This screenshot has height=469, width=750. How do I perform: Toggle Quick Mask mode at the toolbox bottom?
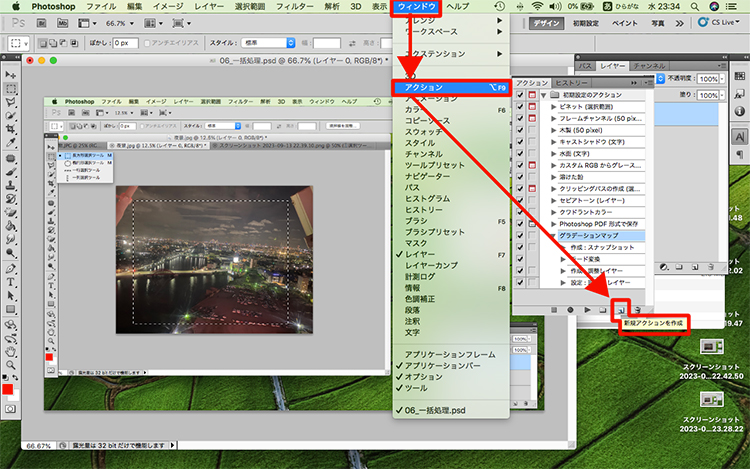pyautogui.click(x=11, y=409)
